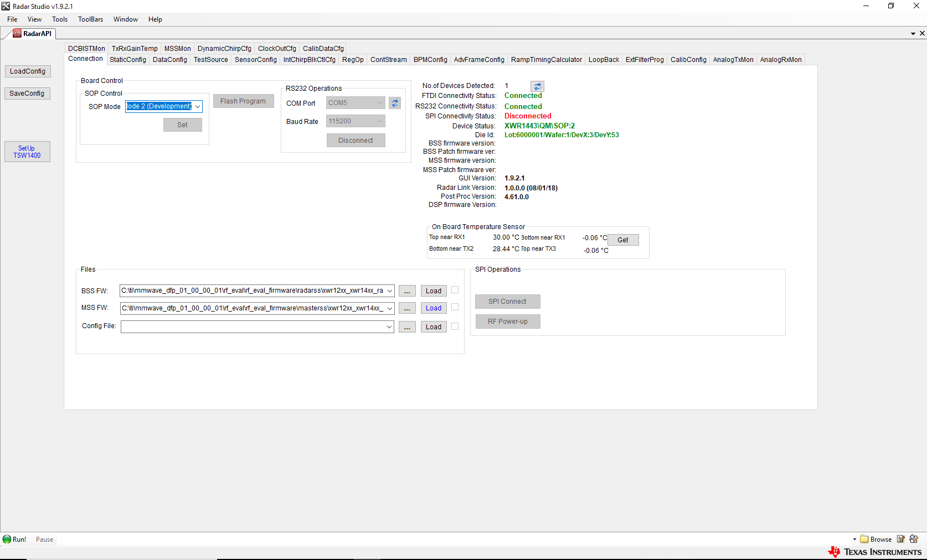Click the magnifier-and-pencil icon beside Browse
The width and height of the screenshot is (927, 560).
click(x=914, y=540)
